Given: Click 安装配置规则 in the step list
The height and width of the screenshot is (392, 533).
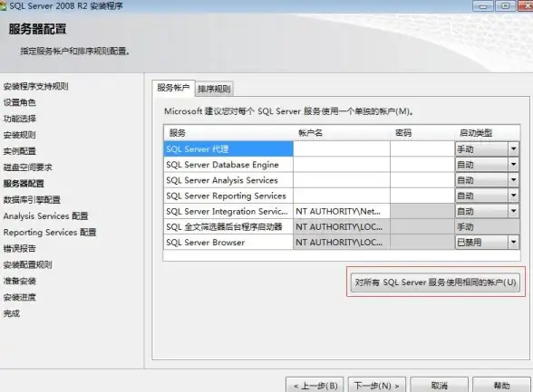Looking at the screenshot, I should 27,264.
